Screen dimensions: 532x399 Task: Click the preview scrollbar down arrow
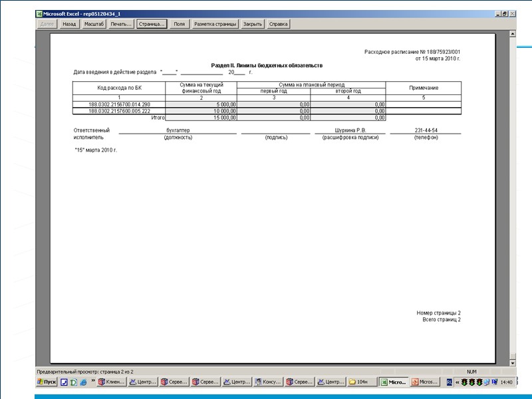click(513, 362)
